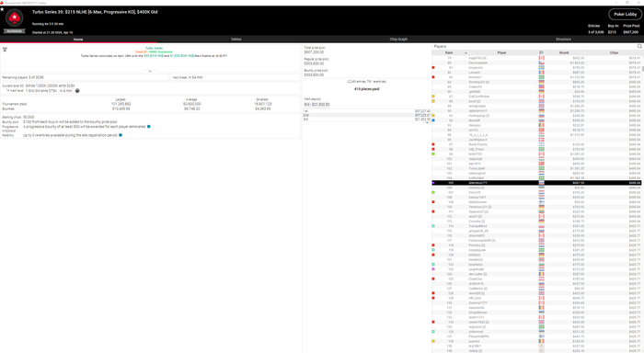Open the search icon in Players panel

pyautogui.click(x=639, y=46)
